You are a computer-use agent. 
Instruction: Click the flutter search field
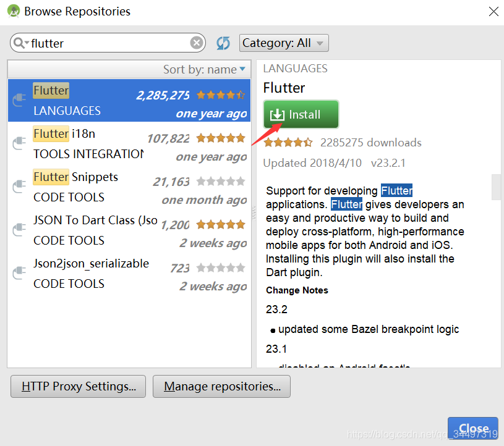coord(108,43)
